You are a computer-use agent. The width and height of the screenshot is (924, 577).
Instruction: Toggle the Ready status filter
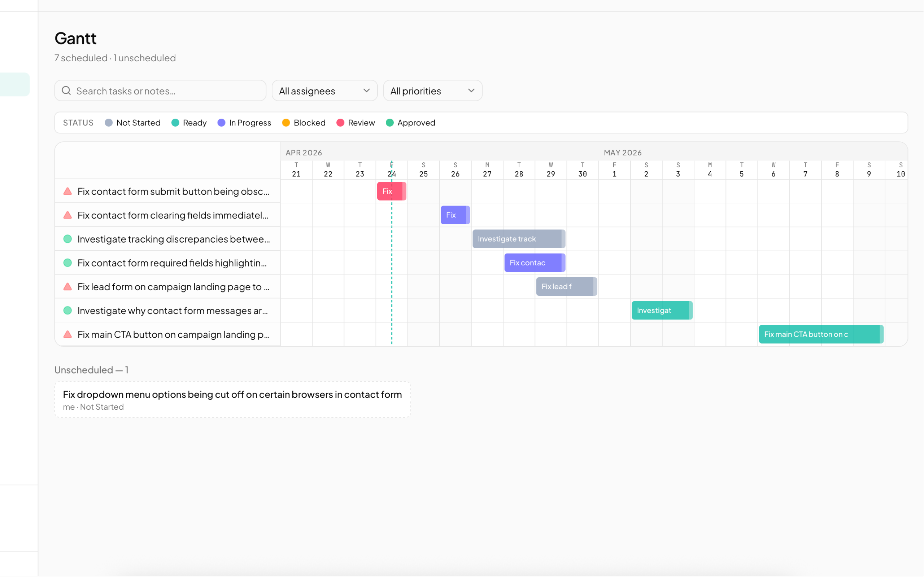point(176,123)
